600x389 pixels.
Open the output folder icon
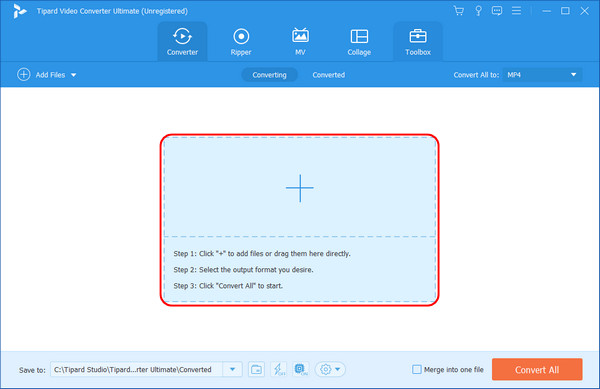(x=256, y=369)
